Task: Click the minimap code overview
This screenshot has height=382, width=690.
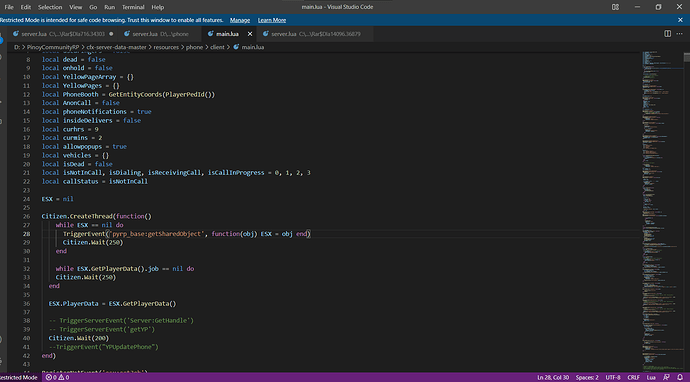Action: (662, 211)
